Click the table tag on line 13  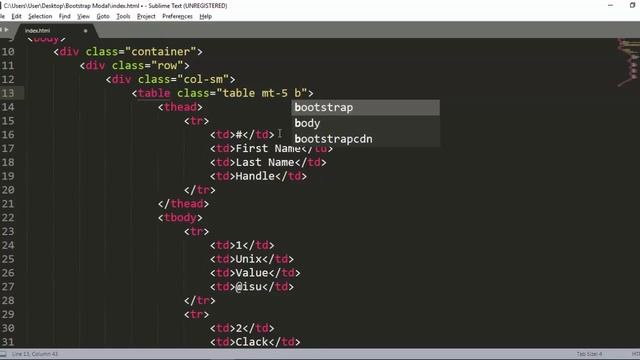(x=154, y=93)
